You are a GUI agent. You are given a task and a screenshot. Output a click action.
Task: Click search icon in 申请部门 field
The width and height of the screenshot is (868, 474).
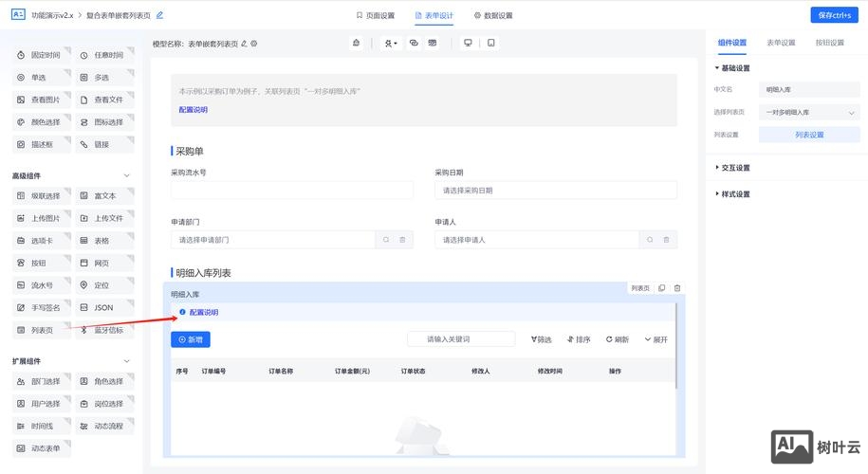[x=386, y=240]
